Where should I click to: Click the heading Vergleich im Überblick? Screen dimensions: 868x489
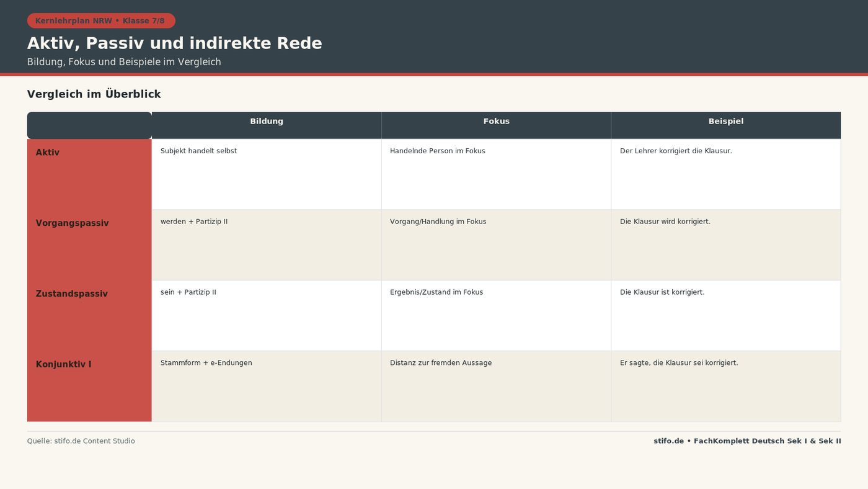(94, 94)
